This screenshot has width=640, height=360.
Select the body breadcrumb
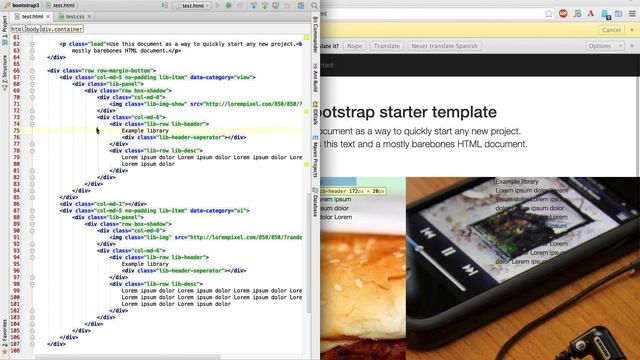(x=33, y=29)
